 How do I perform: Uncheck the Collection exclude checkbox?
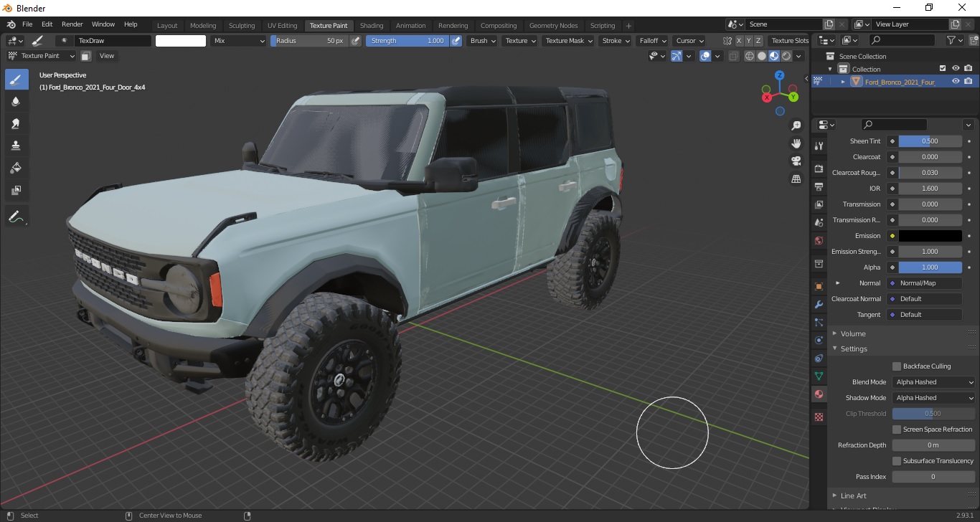pyautogui.click(x=943, y=69)
